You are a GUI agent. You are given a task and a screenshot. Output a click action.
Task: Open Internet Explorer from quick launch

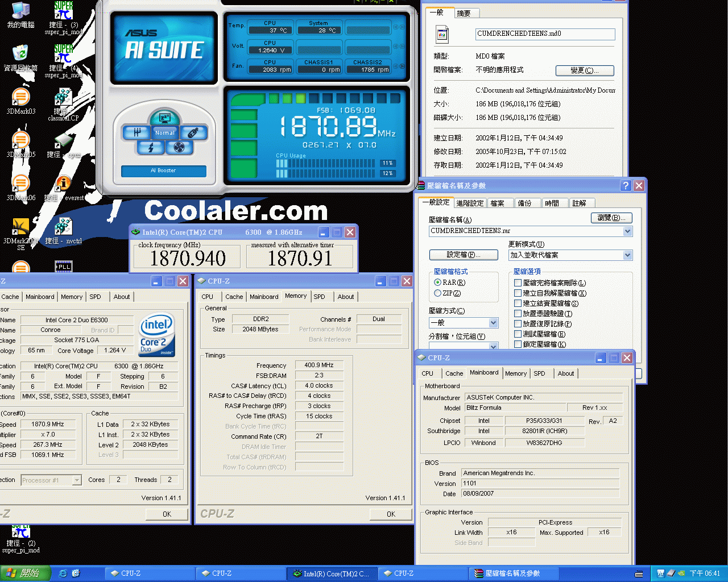point(63,573)
